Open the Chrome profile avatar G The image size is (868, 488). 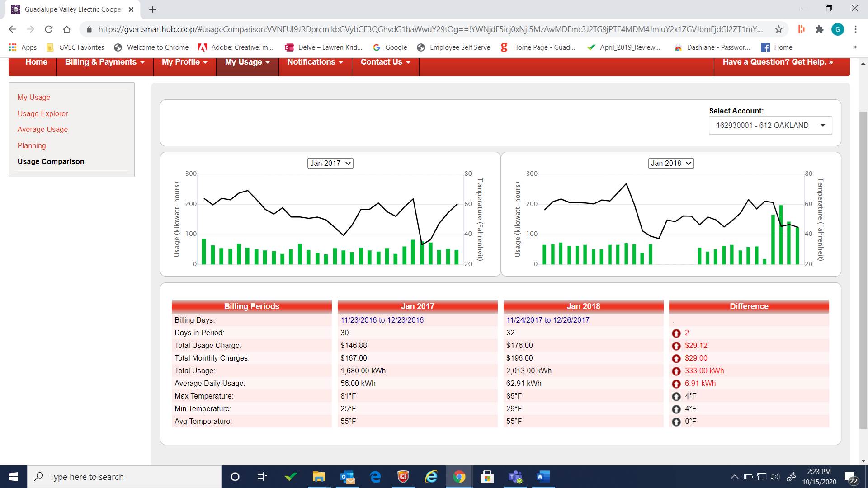tap(837, 29)
